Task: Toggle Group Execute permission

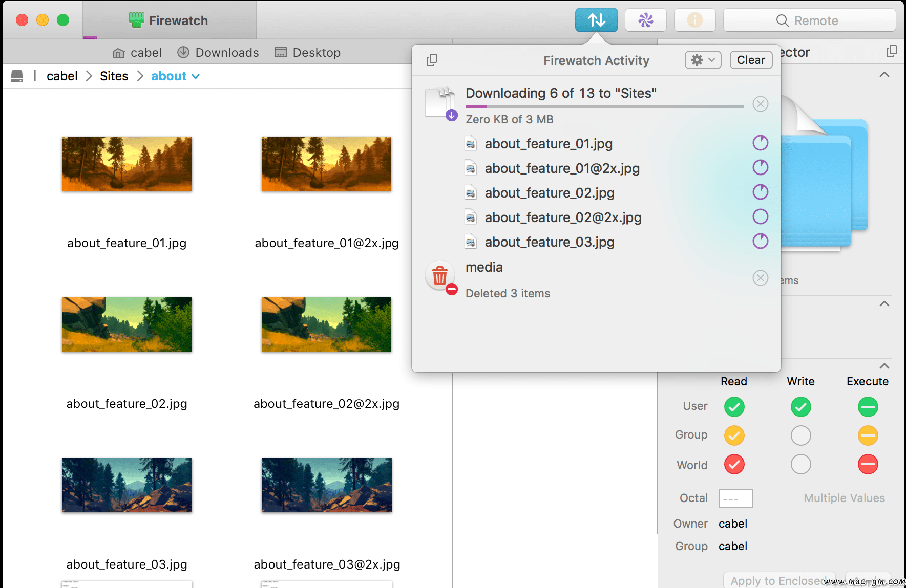Action: point(868,435)
